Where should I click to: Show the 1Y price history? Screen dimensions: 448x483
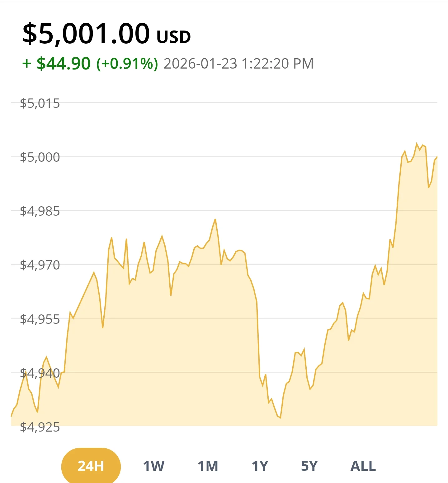coord(260,466)
